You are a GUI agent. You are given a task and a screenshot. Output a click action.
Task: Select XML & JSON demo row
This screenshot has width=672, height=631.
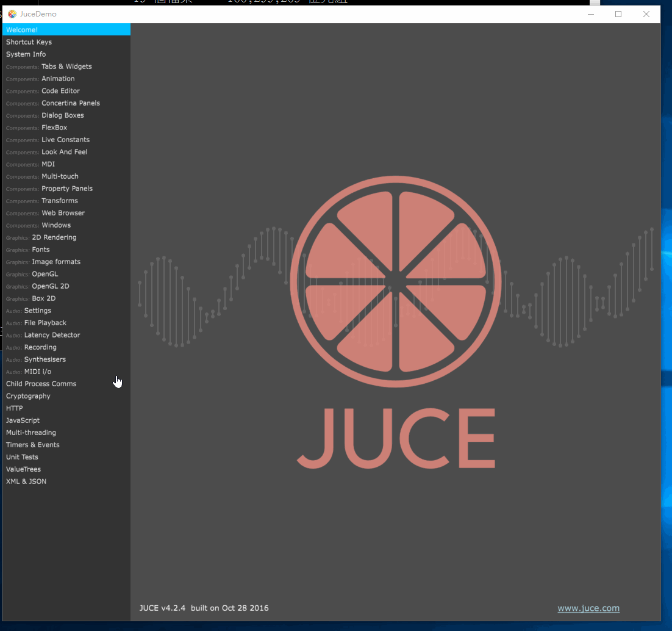coord(66,481)
